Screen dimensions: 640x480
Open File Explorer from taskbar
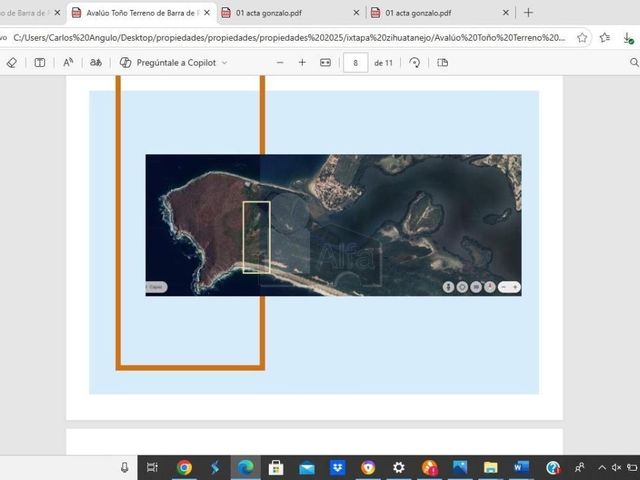[490, 467]
